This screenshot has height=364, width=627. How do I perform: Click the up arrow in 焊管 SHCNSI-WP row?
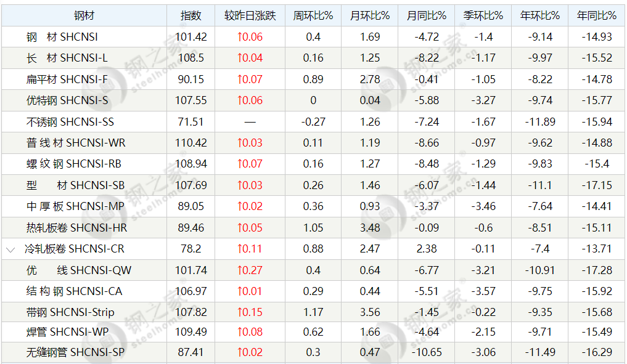pyautogui.click(x=240, y=333)
